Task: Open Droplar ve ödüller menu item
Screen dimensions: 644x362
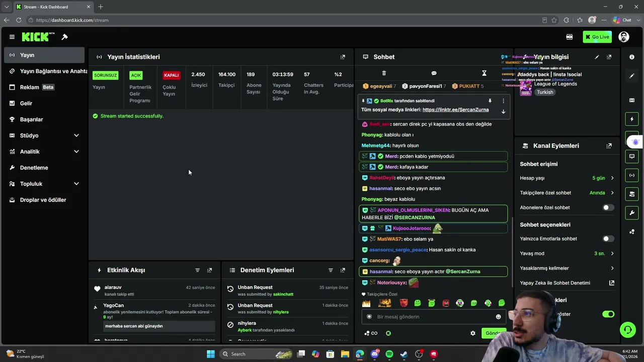Action: [44, 200]
